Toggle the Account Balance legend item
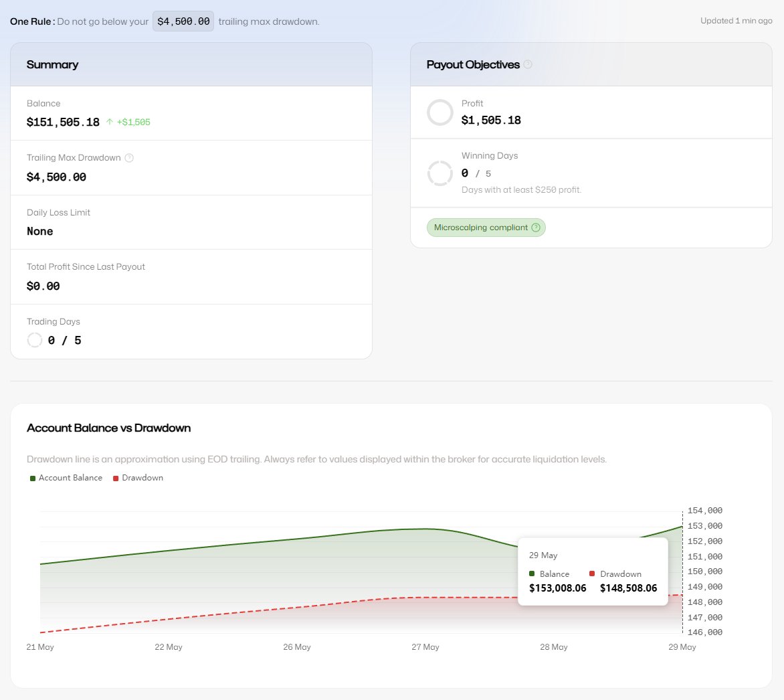The image size is (784, 700). click(x=66, y=478)
